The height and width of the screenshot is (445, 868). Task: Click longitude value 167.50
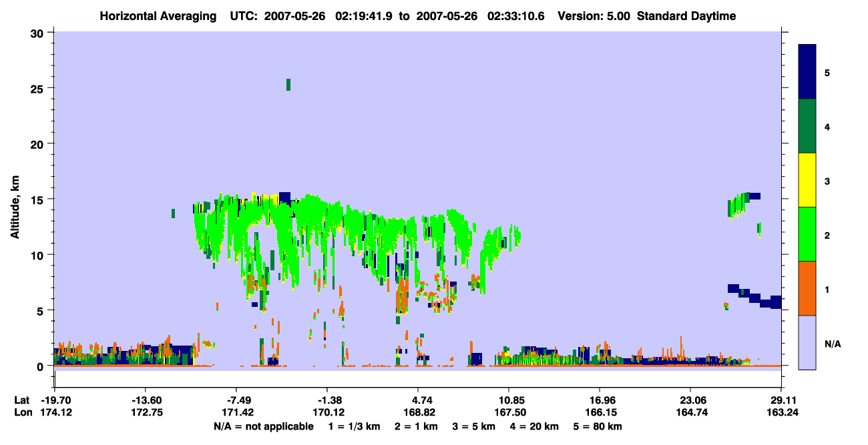[x=509, y=412]
